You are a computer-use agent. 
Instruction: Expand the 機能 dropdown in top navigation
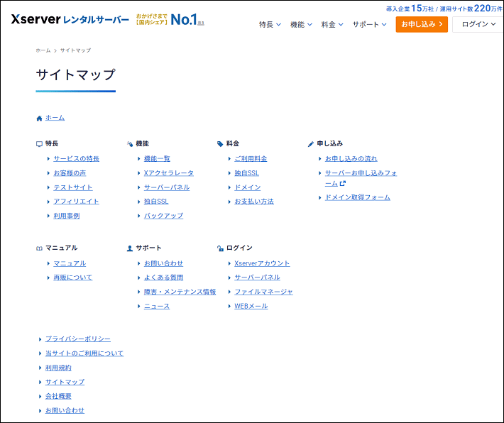click(301, 24)
